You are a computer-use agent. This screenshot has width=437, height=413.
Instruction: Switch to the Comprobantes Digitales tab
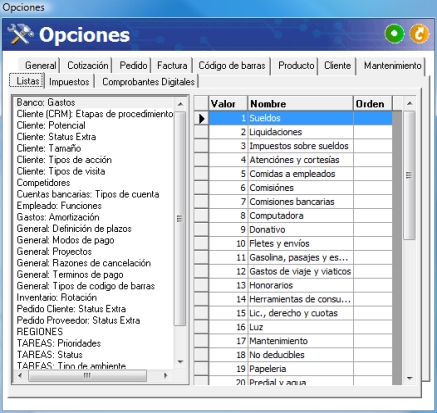pyautogui.click(x=148, y=82)
